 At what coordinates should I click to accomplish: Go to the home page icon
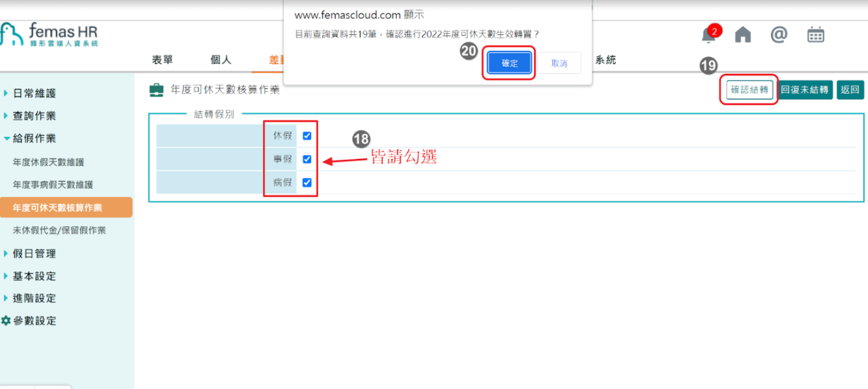click(743, 35)
